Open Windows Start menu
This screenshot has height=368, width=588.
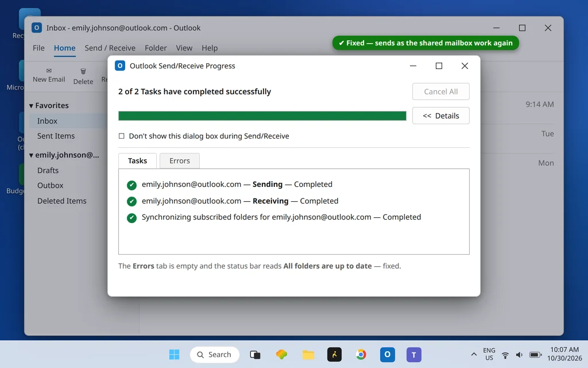tap(174, 354)
